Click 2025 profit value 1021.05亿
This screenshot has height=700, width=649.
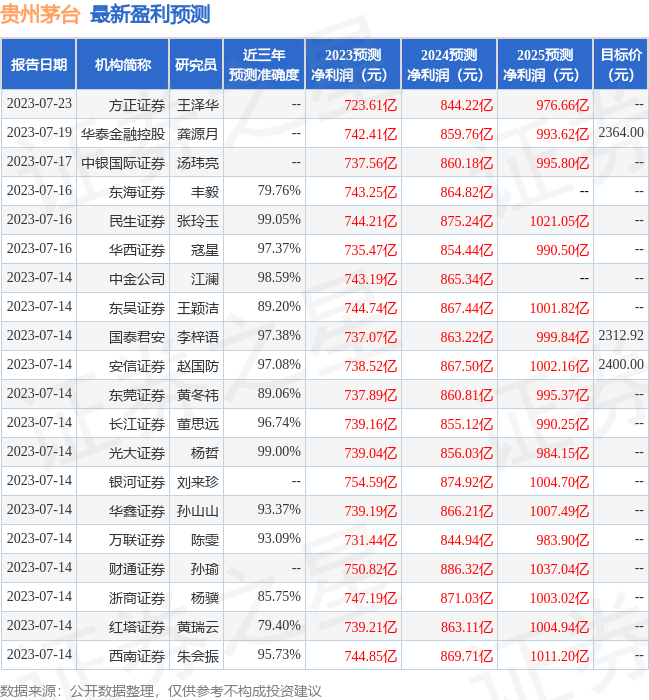tap(559, 221)
